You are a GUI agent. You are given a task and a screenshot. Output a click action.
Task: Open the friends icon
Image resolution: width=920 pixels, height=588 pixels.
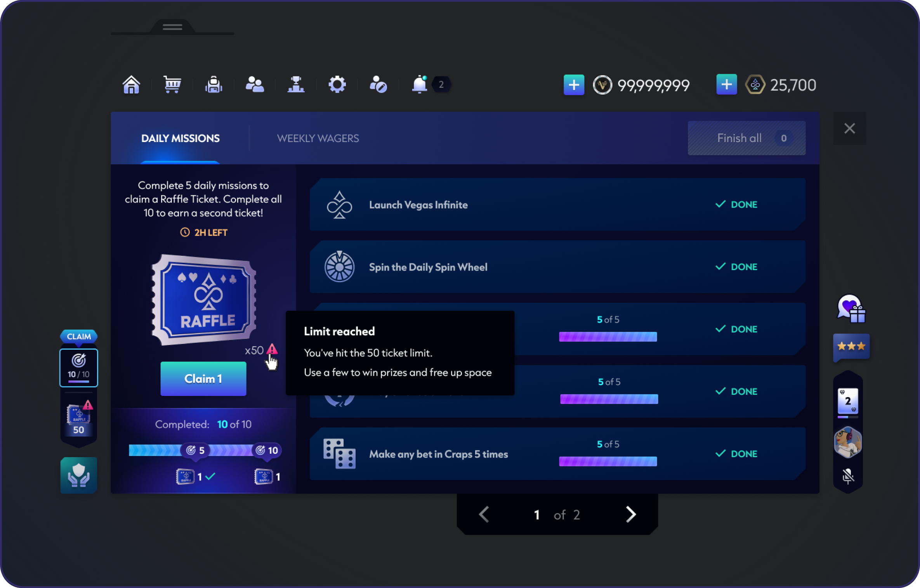tap(255, 85)
